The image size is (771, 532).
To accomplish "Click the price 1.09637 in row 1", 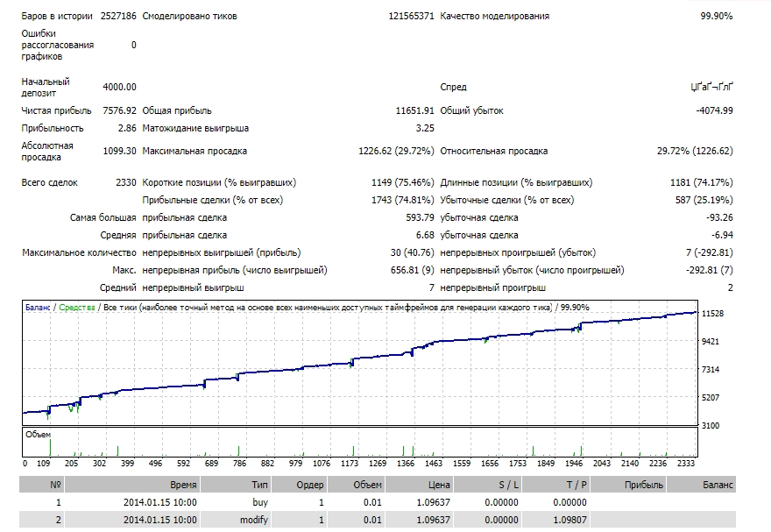I will [433, 502].
